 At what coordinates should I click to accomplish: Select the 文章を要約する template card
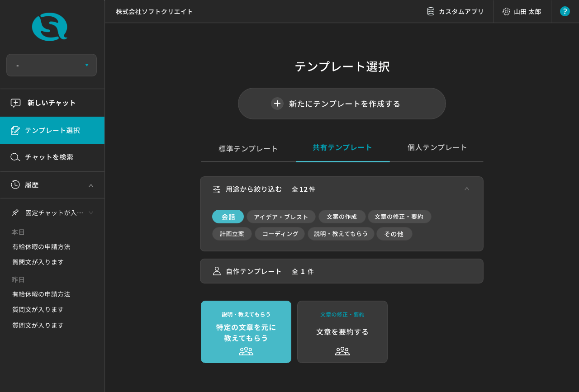click(x=342, y=332)
